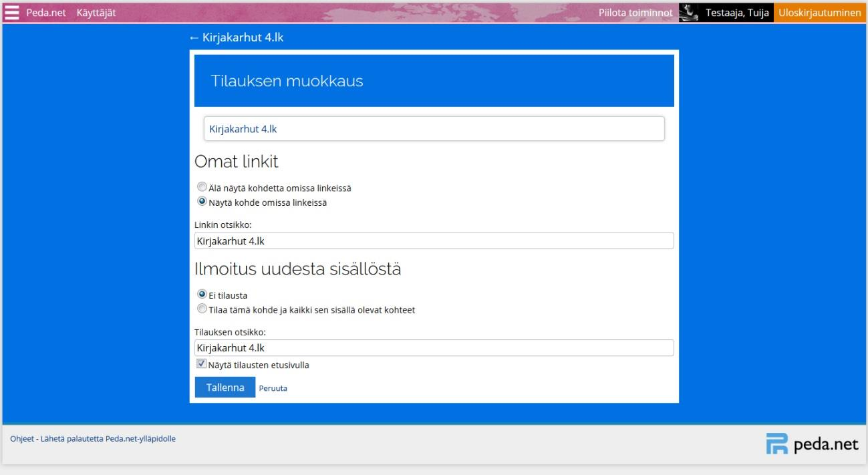The width and height of the screenshot is (868, 475).
Task: Go back via ← Kirjakarhut 4.lk link
Action: point(237,37)
